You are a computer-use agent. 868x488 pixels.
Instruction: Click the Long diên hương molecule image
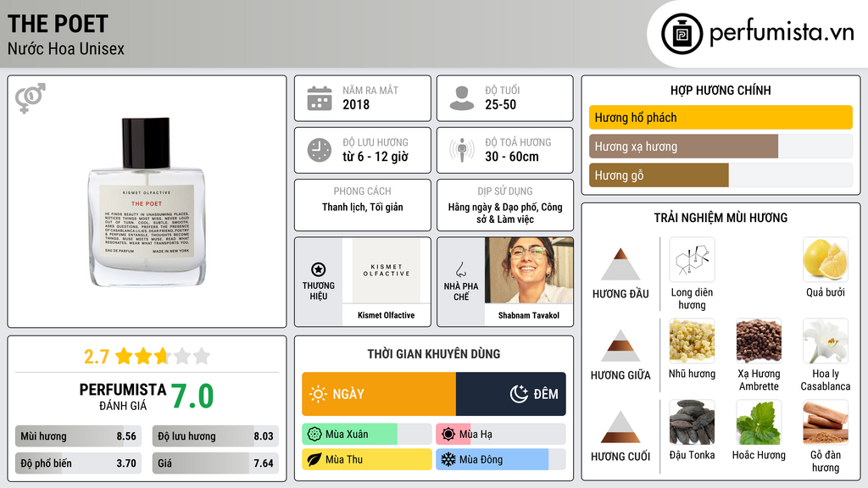pos(692,260)
